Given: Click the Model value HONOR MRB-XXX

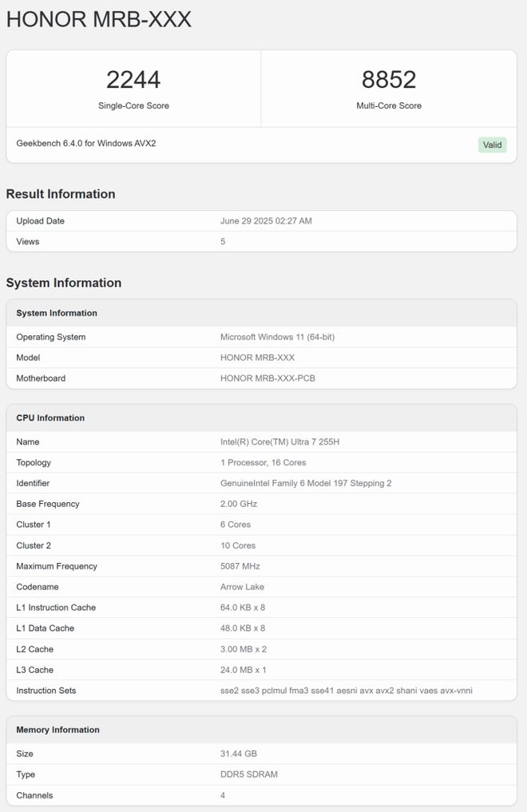Looking at the screenshot, I should click(257, 358).
